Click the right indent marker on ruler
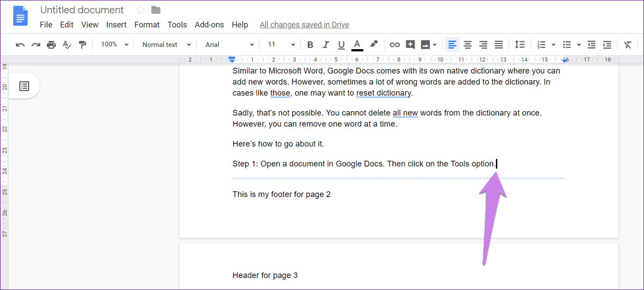This screenshot has width=644, height=290. (565, 60)
